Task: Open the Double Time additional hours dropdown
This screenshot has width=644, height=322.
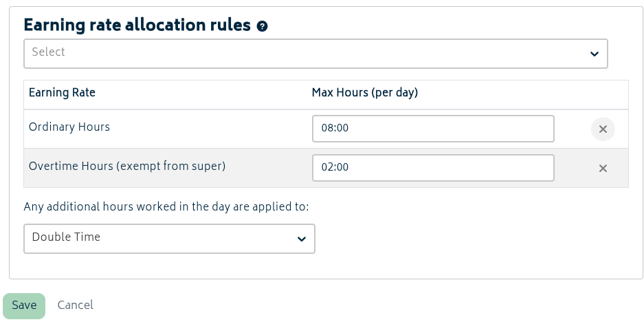Action: (169, 239)
